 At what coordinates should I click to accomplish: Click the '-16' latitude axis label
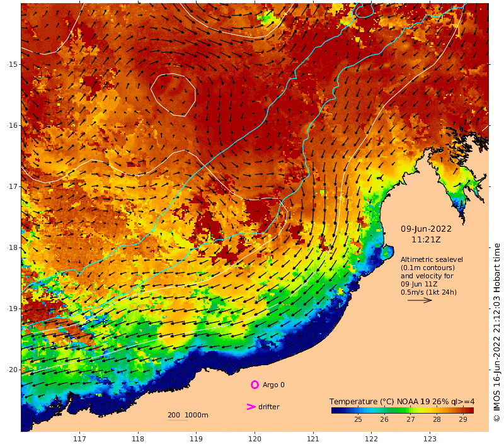pos(13,125)
